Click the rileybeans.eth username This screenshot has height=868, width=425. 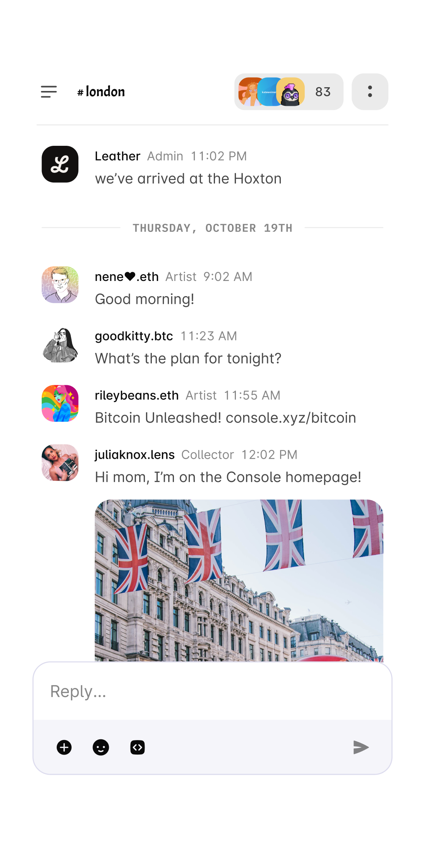[x=137, y=395]
